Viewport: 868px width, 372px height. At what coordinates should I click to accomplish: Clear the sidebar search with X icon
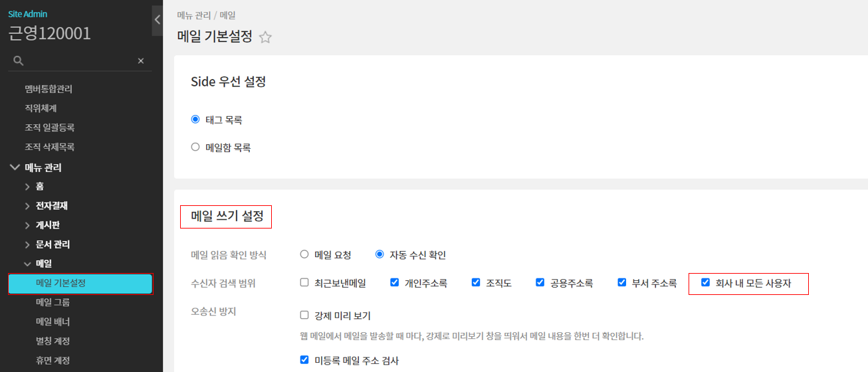tap(141, 60)
